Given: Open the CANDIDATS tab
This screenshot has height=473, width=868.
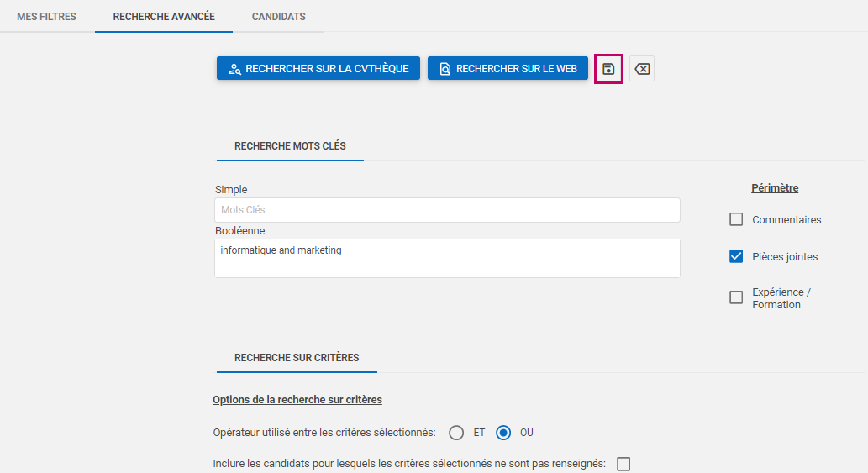Looking at the screenshot, I should (278, 17).
